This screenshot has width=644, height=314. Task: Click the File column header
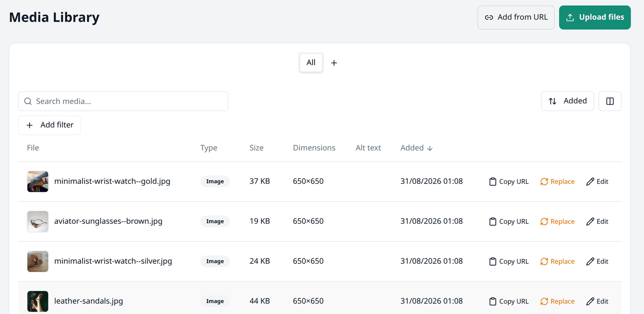[x=33, y=148]
